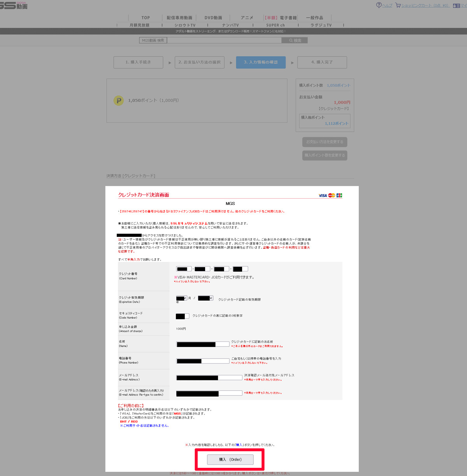This screenshot has width=467, height=476.
Task: Click お支払い方法を変更する button
Action: (x=325, y=142)
